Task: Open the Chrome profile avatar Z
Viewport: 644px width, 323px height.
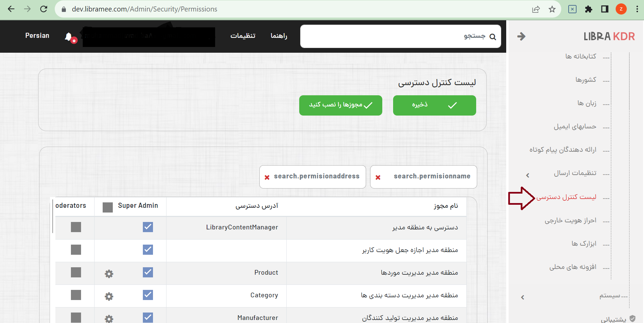Action: coord(621,9)
